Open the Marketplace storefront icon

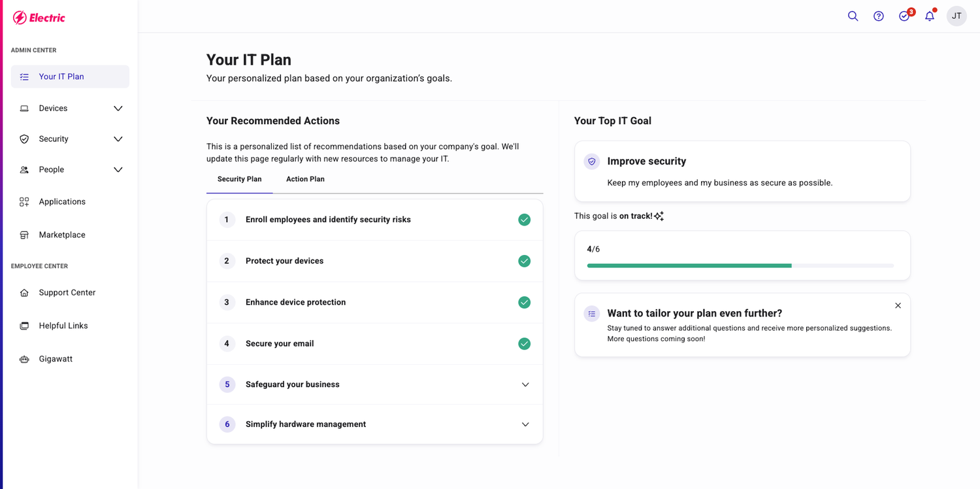pyautogui.click(x=24, y=234)
